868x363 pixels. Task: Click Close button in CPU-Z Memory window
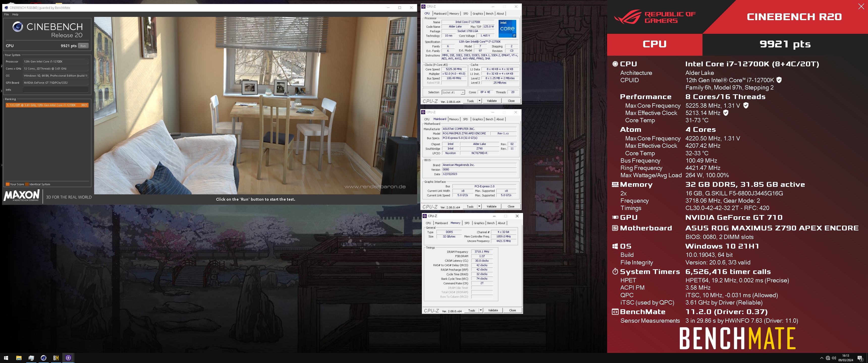coord(512,310)
